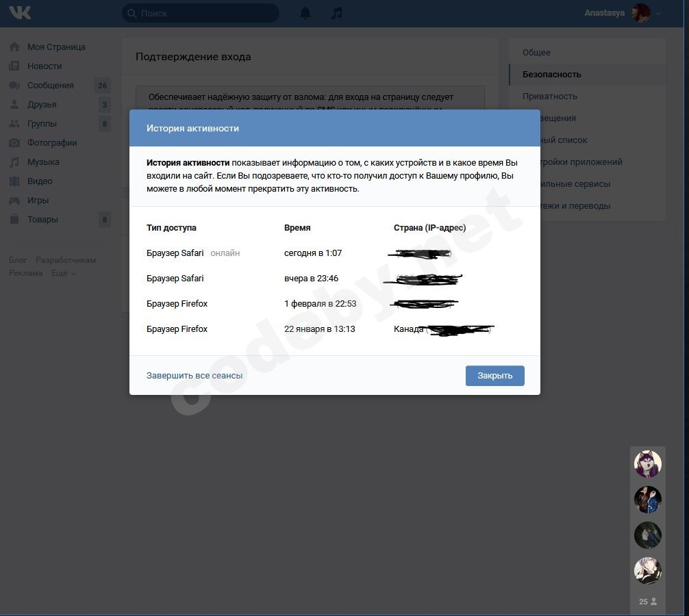689x616 pixels.
Task: Click the person icon beside Друзья
Action: pos(14,105)
